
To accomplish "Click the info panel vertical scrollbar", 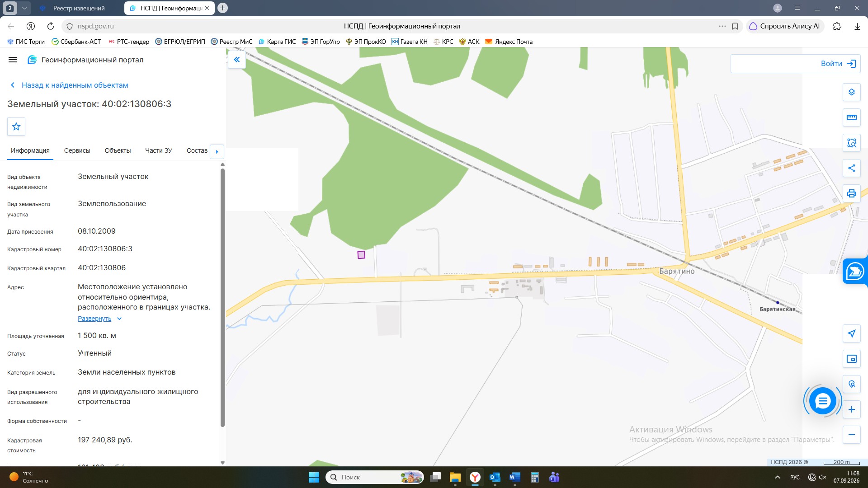I will click(x=222, y=297).
